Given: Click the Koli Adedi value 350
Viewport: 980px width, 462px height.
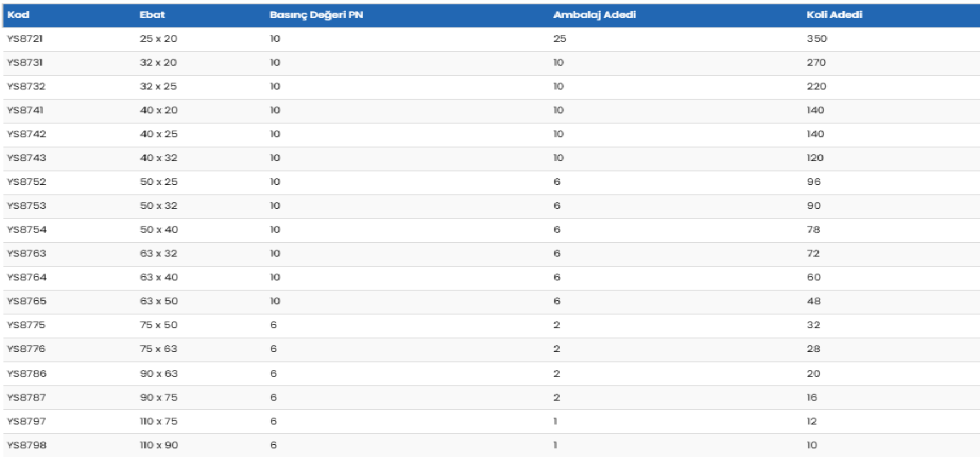Looking at the screenshot, I should pyautogui.click(x=816, y=38).
